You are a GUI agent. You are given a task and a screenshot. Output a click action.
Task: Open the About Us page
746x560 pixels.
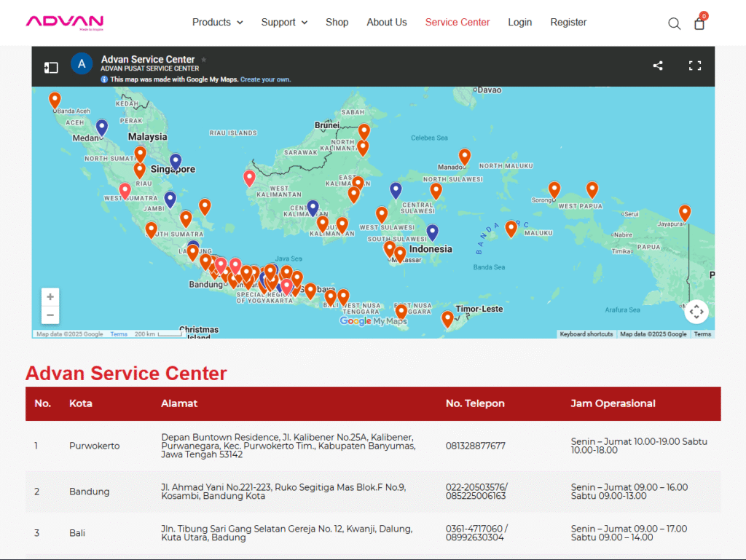[386, 23]
